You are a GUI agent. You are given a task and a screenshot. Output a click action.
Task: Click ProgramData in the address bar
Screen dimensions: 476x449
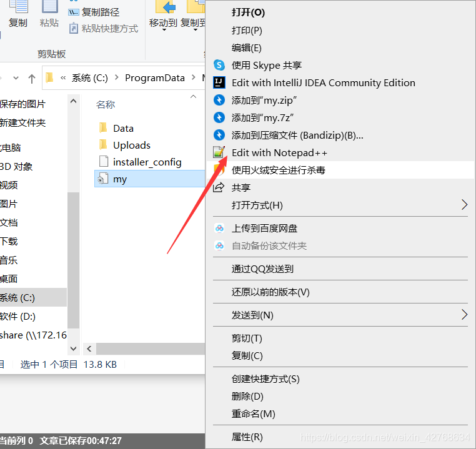(x=155, y=78)
